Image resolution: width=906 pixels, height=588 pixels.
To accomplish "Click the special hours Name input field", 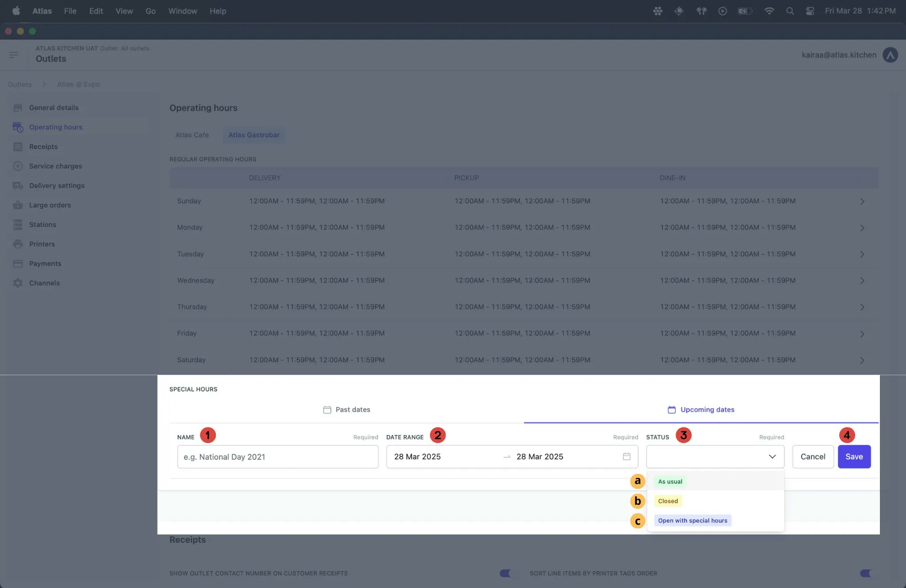I will pos(277,457).
